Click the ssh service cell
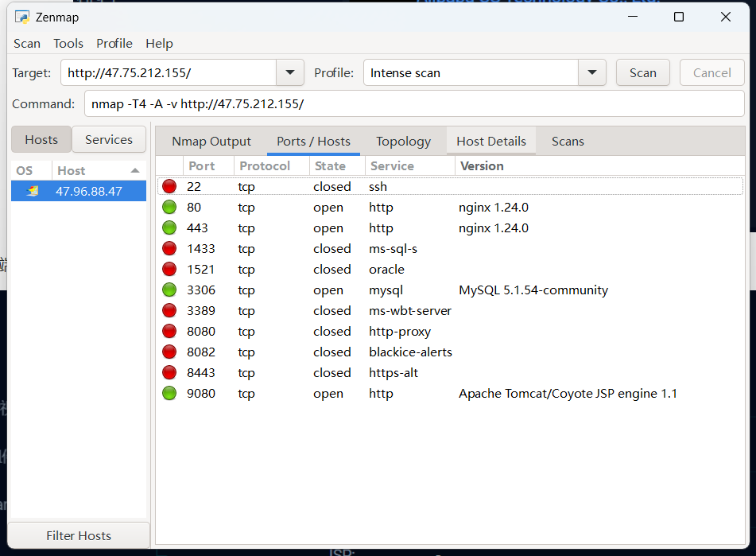This screenshot has width=756, height=556. (378, 187)
